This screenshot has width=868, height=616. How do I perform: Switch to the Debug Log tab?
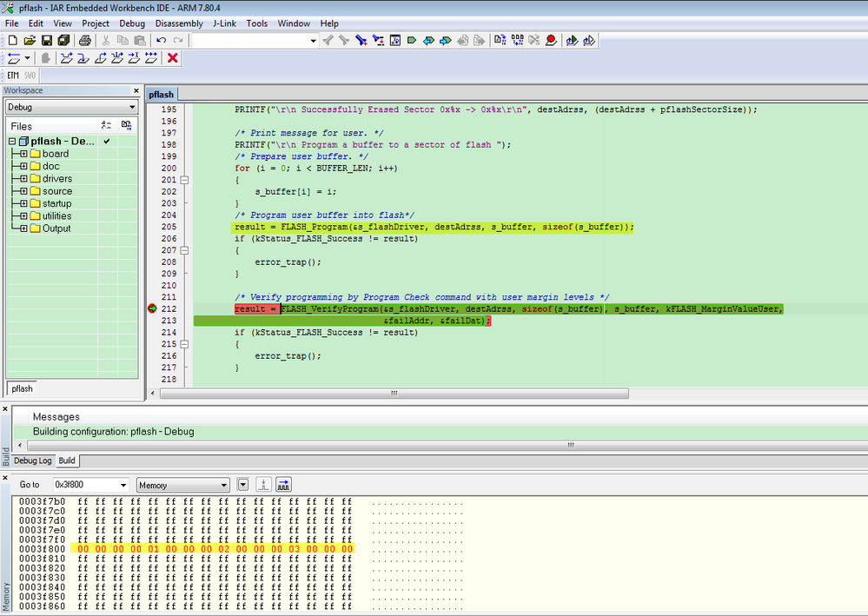pyautogui.click(x=33, y=460)
